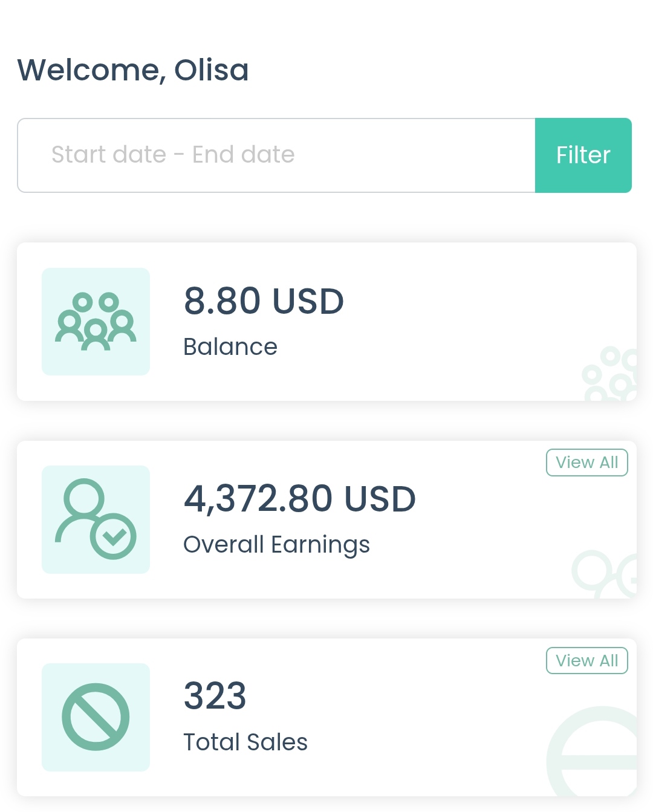Viewport: 653px width, 812px height.
Task: Click the Overall Earnings label
Action: click(276, 545)
